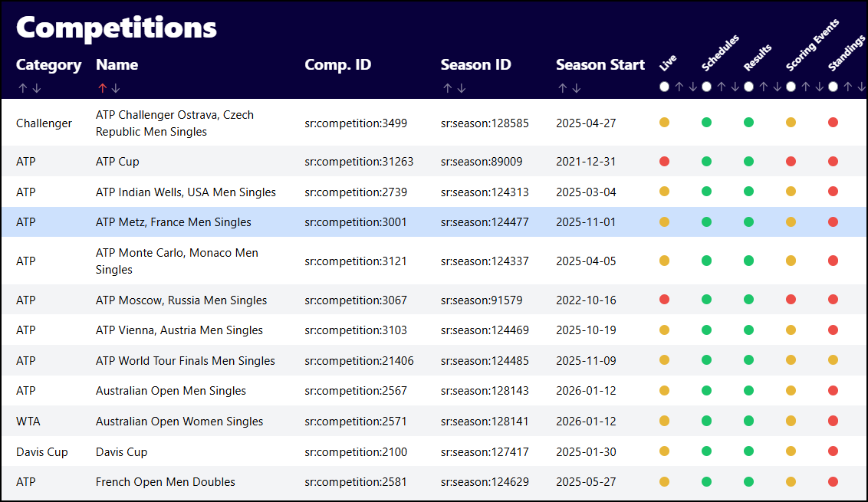Sort Results column descending with down arrow
Screen dimensions: 868x502
pos(777,87)
